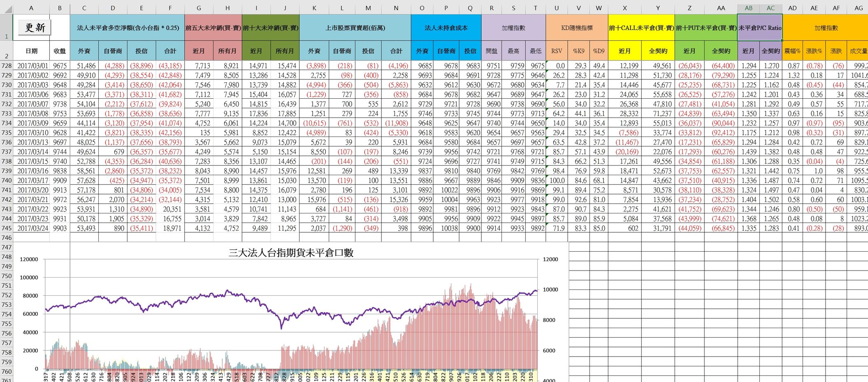
Task: Select the 最低 header cell
Action: point(536,51)
